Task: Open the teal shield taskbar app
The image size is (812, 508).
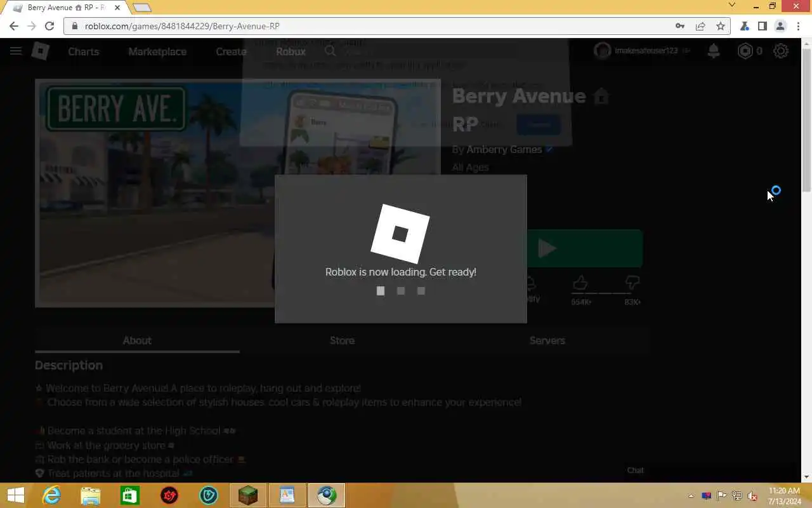Action: click(x=209, y=495)
